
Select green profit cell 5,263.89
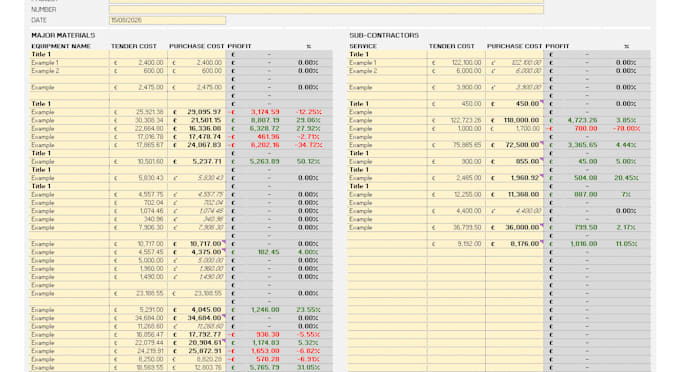(x=265, y=161)
